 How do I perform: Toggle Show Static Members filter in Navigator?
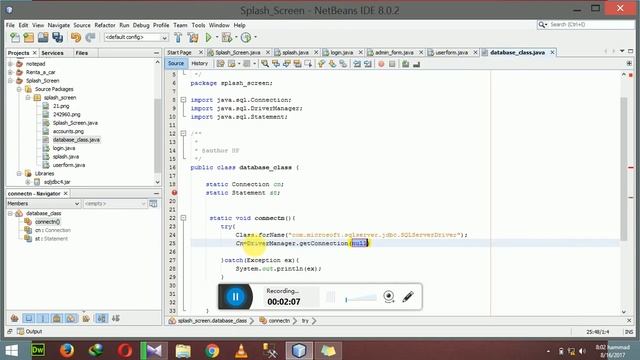point(43,318)
